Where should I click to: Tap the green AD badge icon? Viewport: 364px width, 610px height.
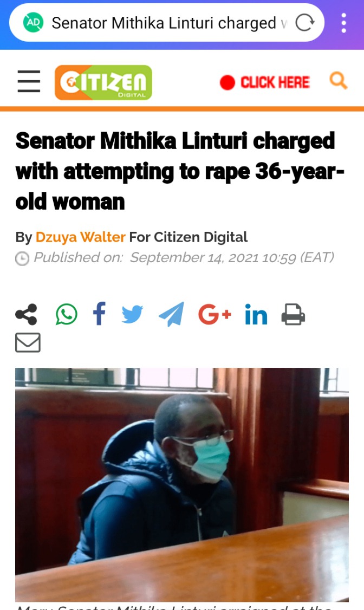click(x=33, y=23)
